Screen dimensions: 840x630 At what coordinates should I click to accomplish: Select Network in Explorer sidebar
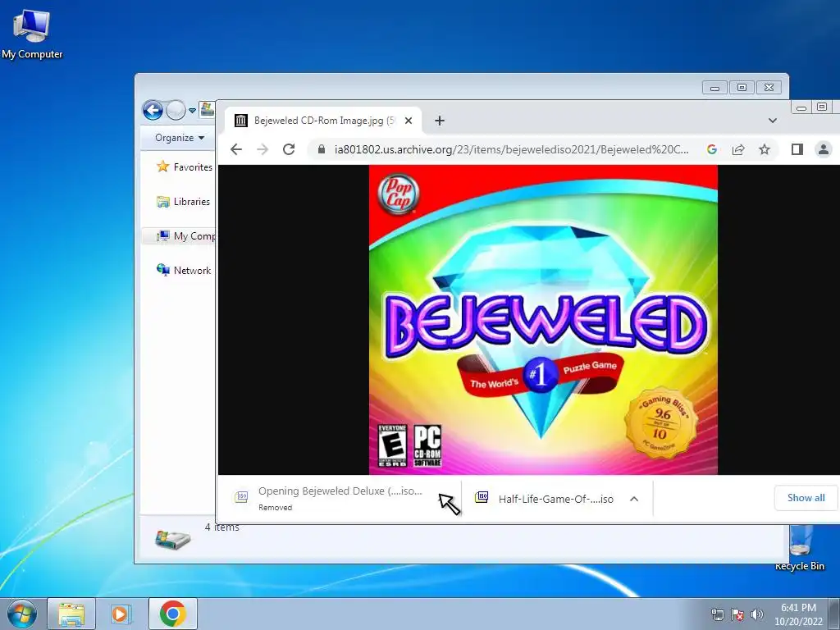[183, 271]
